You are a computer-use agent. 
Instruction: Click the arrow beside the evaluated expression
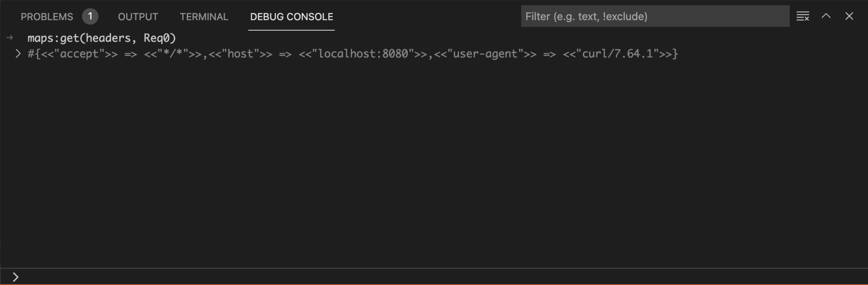coord(10,38)
